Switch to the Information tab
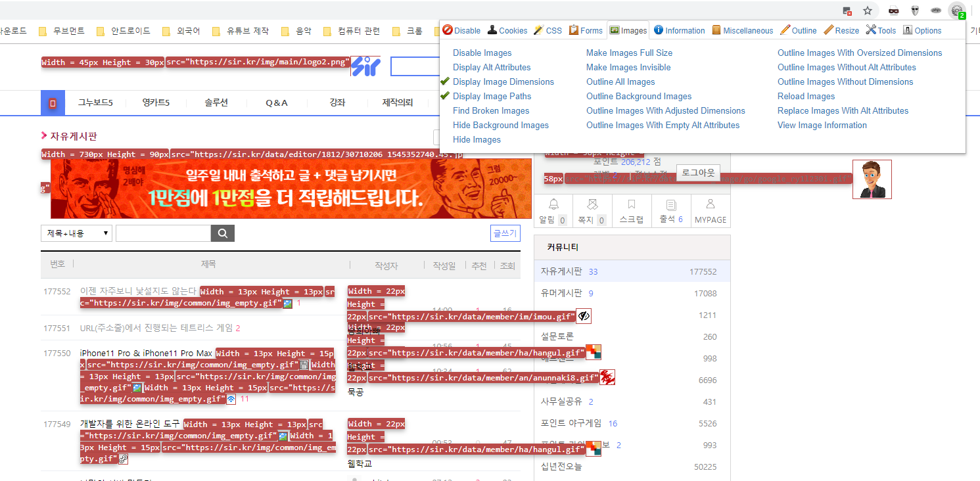The height and width of the screenshot is (481, 980). coord(680,30)
